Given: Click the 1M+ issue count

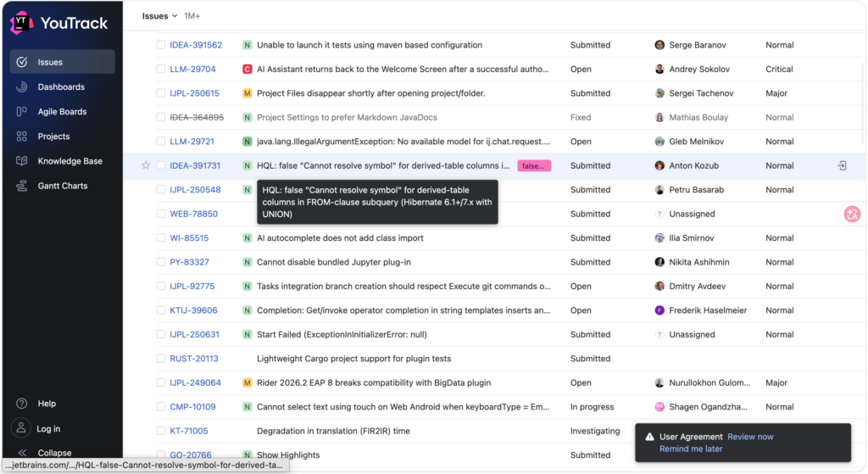Looking at the screenshot, I should 192,16.
